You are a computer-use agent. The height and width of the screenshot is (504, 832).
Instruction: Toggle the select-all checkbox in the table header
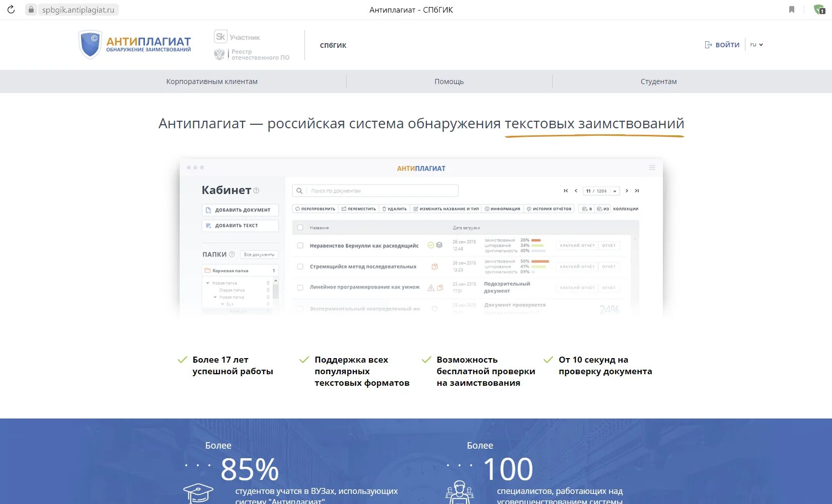pyautogui.click(x=300, y=228)
